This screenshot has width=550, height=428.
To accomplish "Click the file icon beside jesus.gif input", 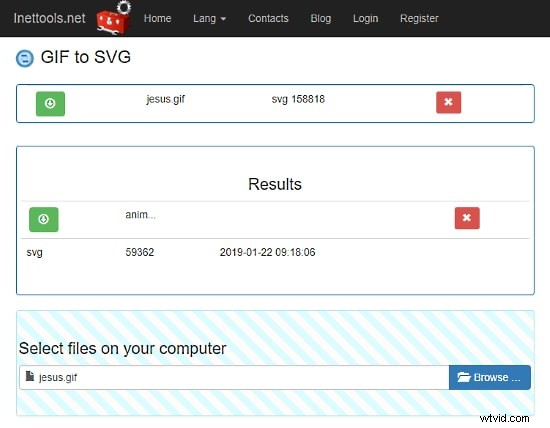I will coord(30,376).
